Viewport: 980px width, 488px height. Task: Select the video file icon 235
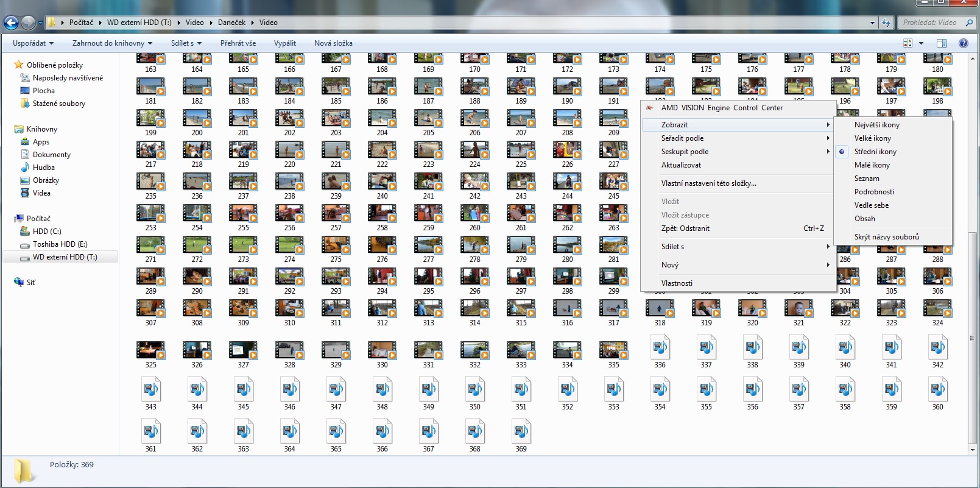(150, 182)
